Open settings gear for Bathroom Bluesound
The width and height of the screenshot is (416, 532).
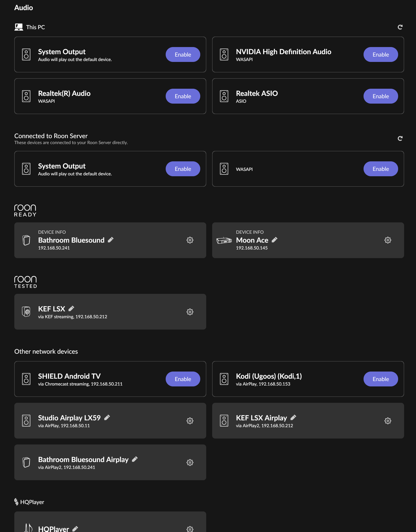(x=190, y=240)
